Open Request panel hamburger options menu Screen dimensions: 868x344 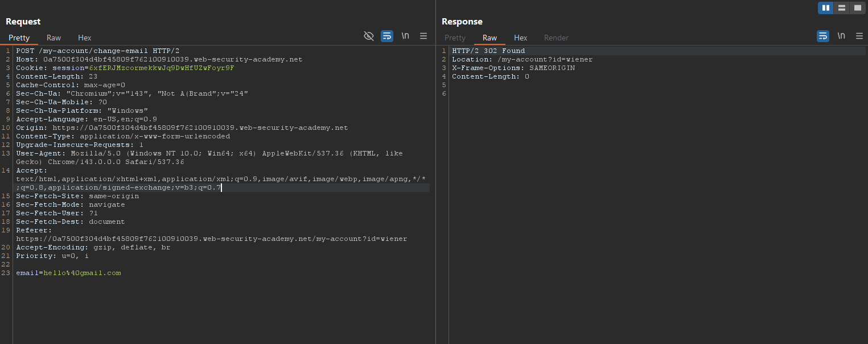point(423,36)
